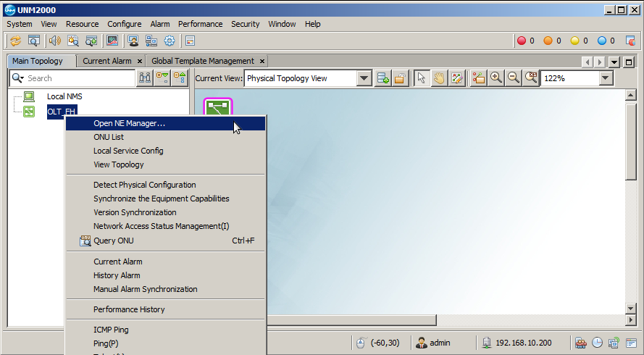This screenshot has height=355, width=644.
Task: Click the user on monitor toolbar icon
Action: click(133, 41)
